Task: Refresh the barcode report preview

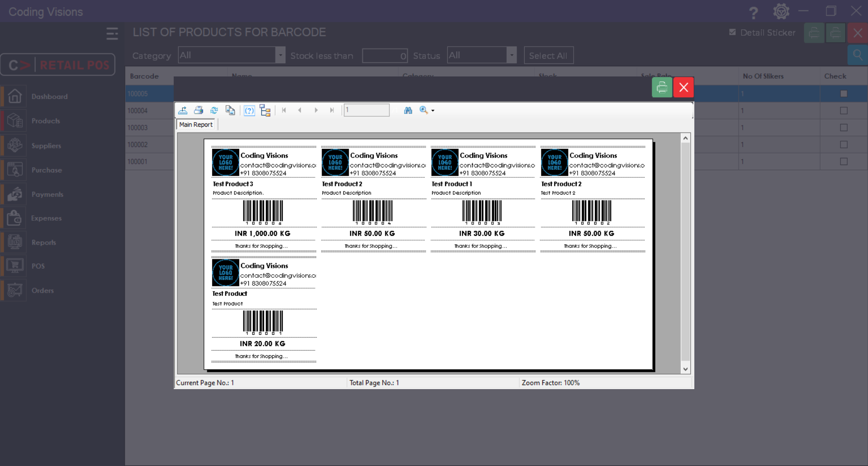Action: coord(214,110)
